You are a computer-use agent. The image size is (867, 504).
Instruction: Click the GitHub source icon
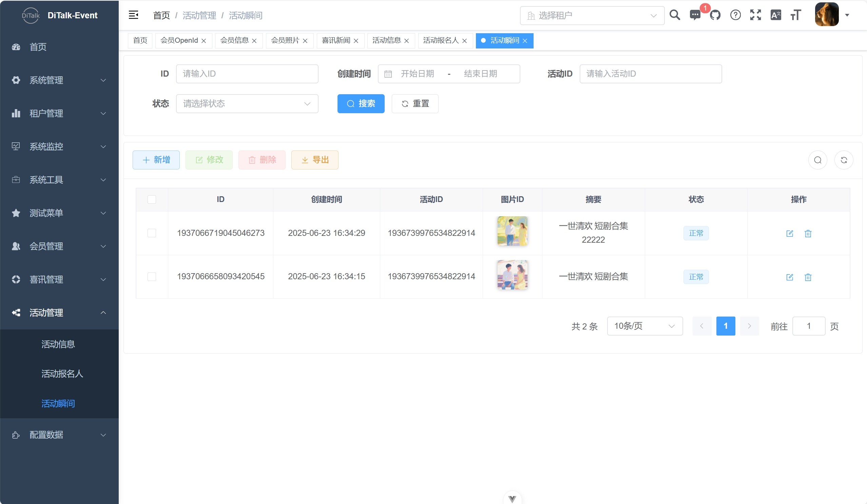pyautogui.click(x=715, y=15)
